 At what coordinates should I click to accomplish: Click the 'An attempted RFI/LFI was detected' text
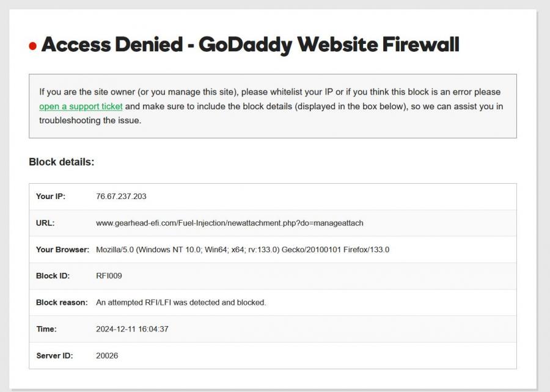181,302
